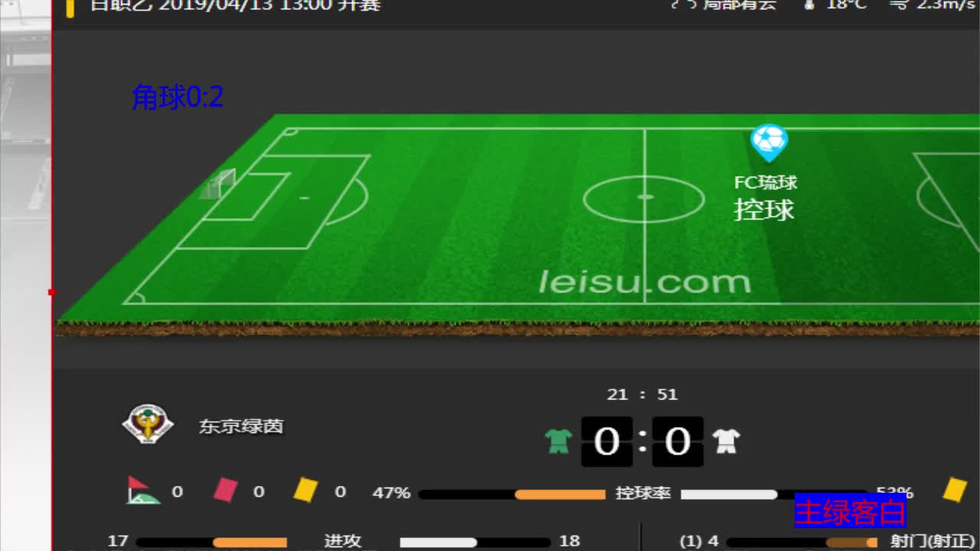Image resolution: width=980 pixels, height=551 pixels.
Task: Click the 东京绿茵 team crest logo
Action: pyautogui.click(x=148, y=425)
